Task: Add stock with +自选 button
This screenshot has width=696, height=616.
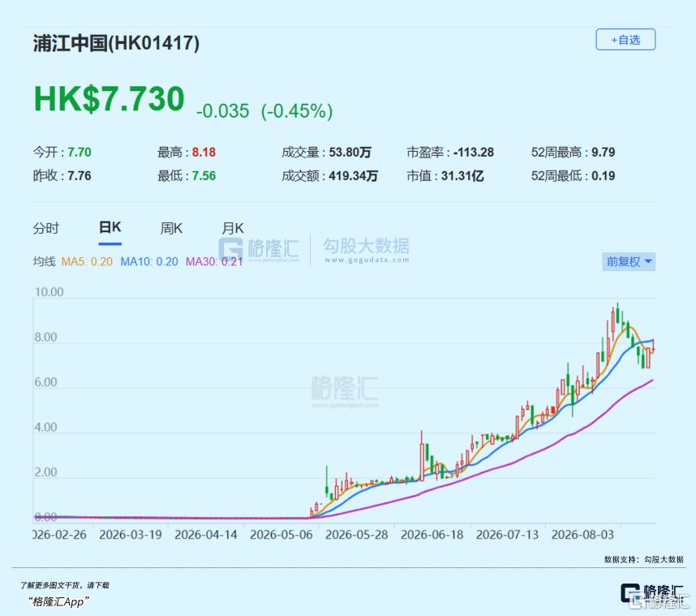Action: pyautogui.click(x=625, y=40)
